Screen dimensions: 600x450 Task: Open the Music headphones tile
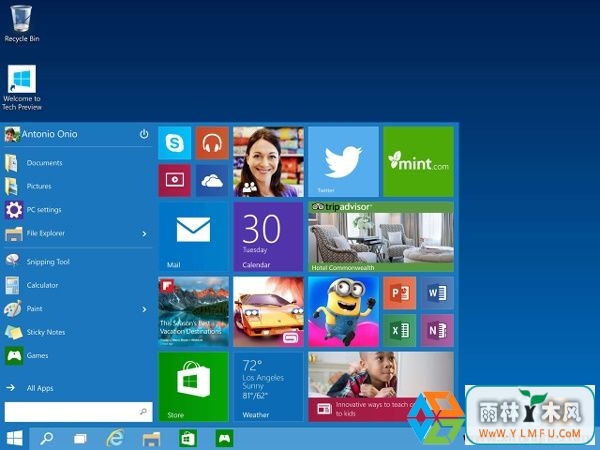click(x=212, y=143)
